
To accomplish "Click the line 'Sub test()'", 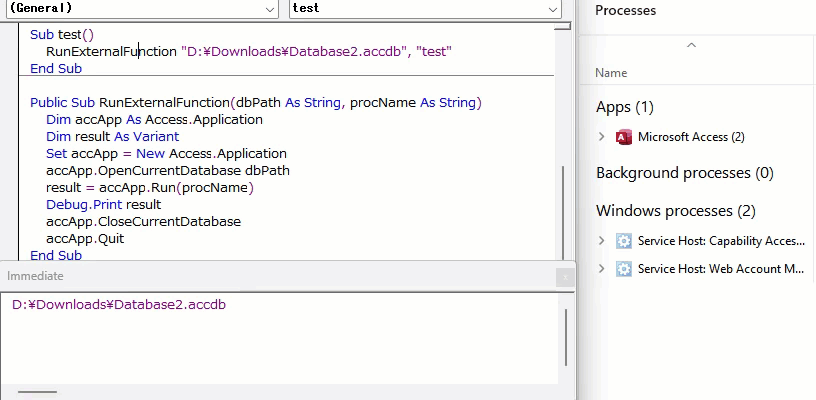I will coord(62,35).
